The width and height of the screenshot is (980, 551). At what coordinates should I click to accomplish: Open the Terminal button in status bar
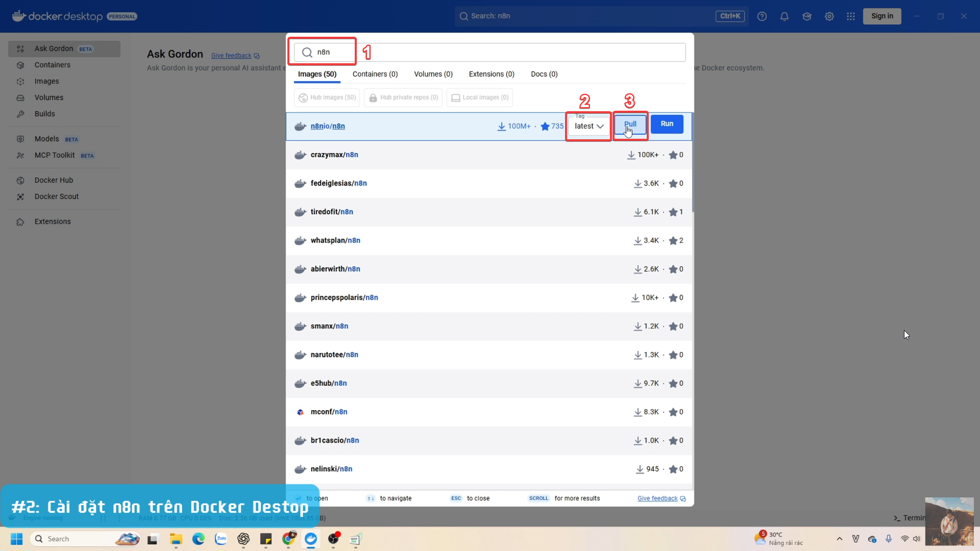click(x=910, y=518)
